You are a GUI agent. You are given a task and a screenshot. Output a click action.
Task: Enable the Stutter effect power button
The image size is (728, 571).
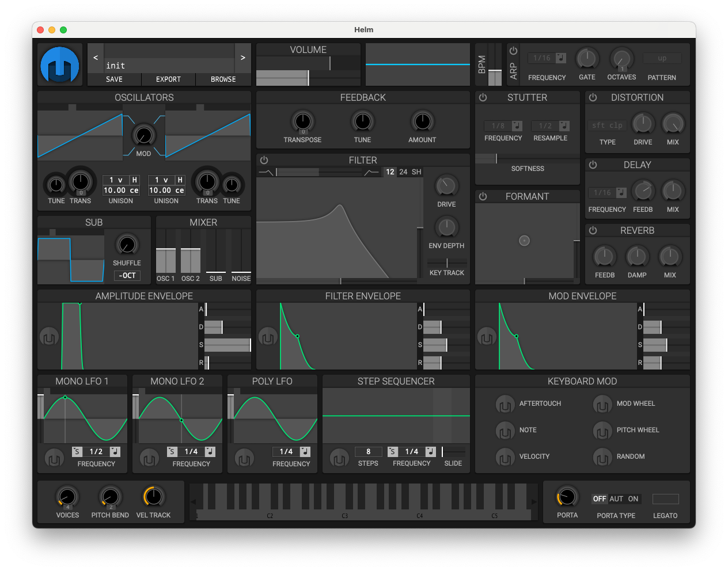(x=483, y=98)
